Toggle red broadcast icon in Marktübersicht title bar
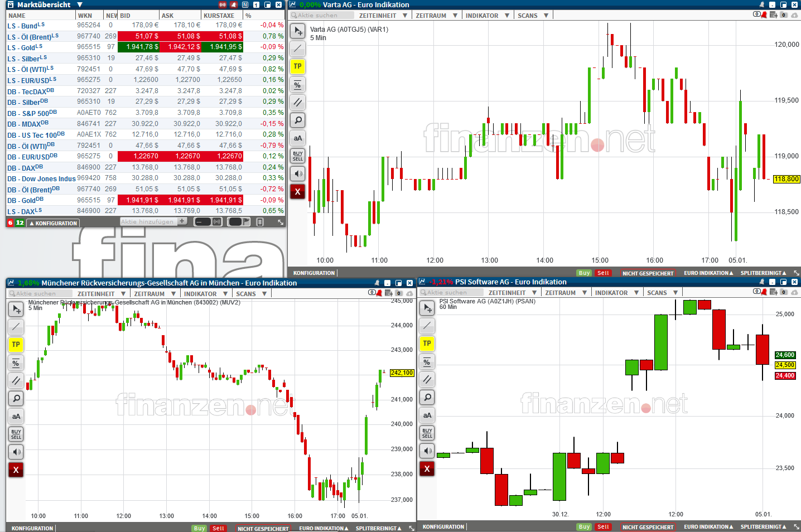 point(223,4)
